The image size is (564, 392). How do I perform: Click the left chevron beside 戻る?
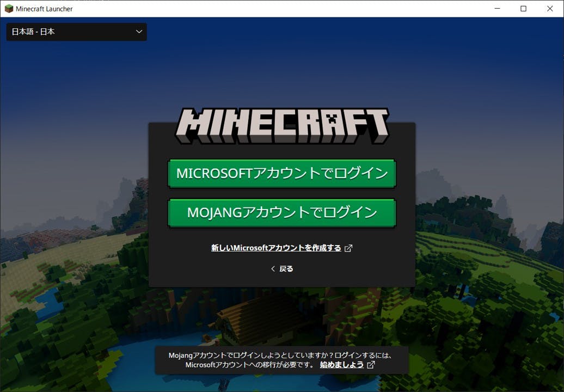(x=273, y=268)
